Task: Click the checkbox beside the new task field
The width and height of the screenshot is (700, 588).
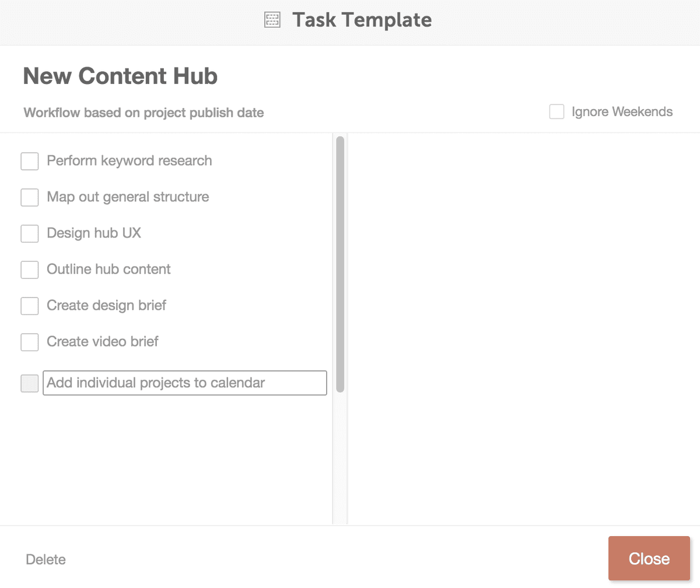Action: 29,383
